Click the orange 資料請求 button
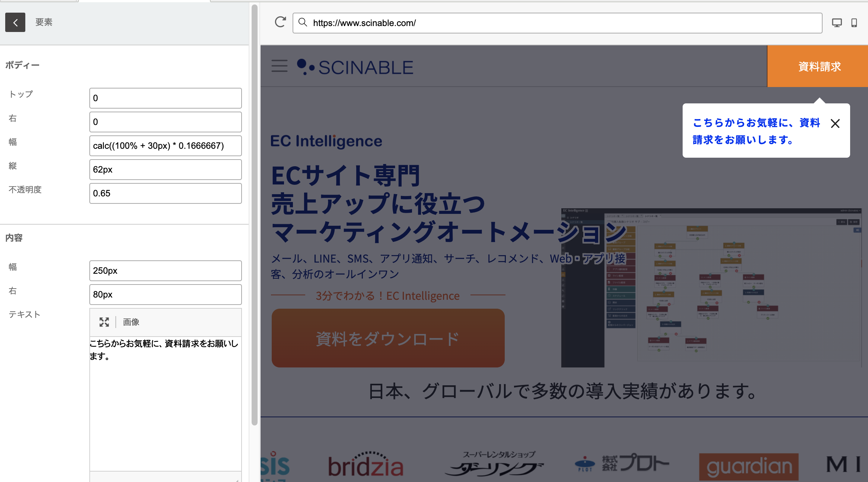Viewport: 868px width, 482px height. tap(819, 67)
